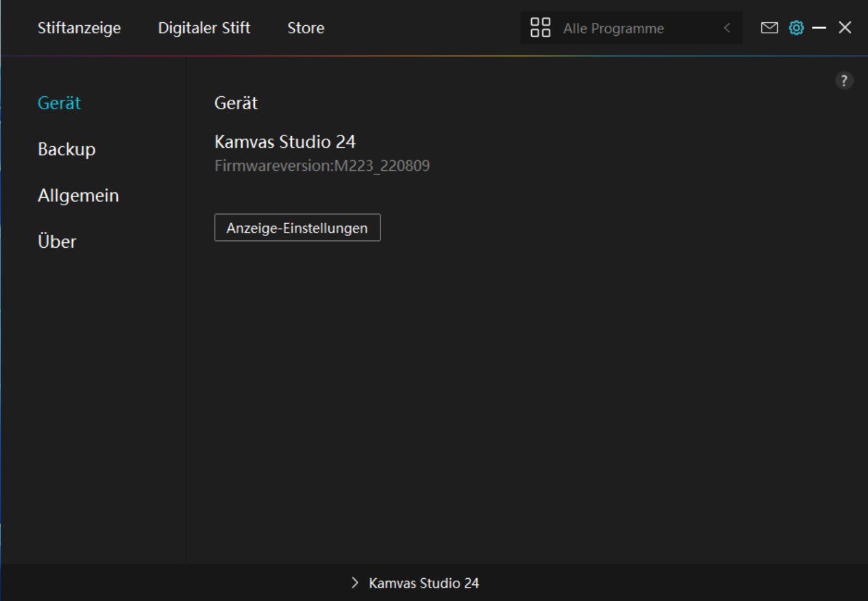Image resolution: width=868 pixels, height=601 pixels.
Task: Minimize the driver window
Action: pos(819,28)
